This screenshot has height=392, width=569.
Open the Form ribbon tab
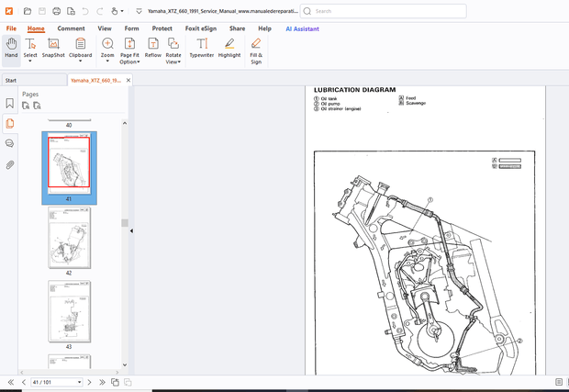click(132, 28)
